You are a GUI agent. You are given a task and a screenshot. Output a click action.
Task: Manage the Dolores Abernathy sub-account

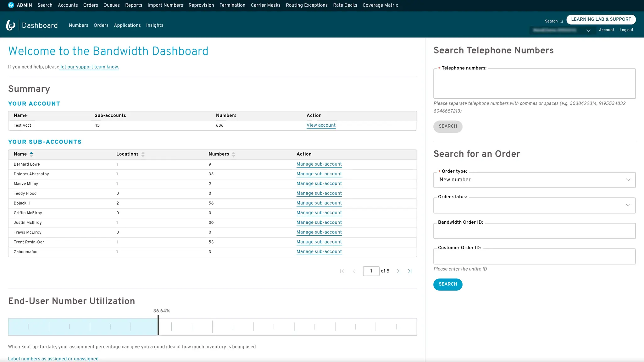point(319,174)
